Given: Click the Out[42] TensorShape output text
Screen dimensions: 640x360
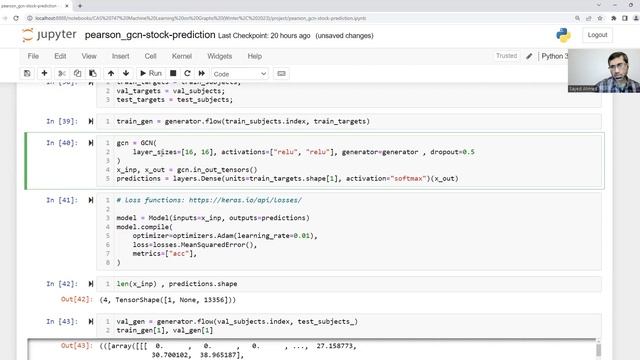Looking at the screenshot, I should 168,300.
